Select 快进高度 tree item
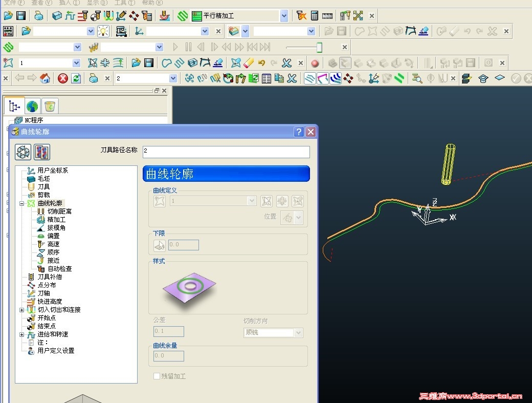The width and height of the screenshot is (532, 403). click(x=50, y=301)
